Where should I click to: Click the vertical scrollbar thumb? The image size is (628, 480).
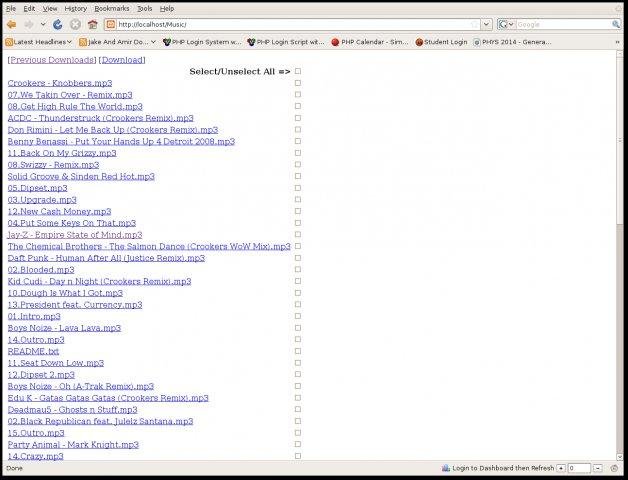(620, 139)
